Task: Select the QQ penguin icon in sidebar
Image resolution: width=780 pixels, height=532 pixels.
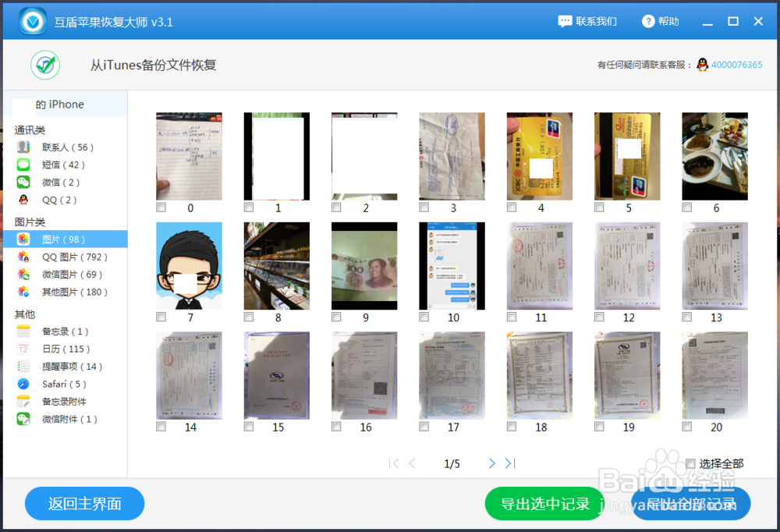Action: click(23, 200)
